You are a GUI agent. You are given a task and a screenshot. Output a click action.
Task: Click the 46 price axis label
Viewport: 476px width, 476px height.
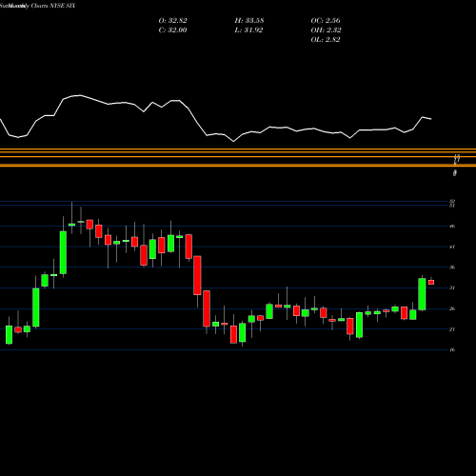[452, 227]
